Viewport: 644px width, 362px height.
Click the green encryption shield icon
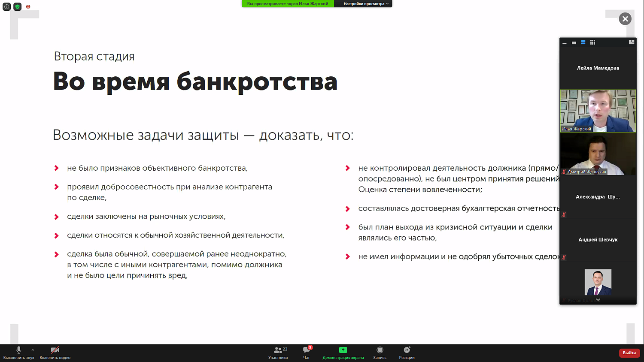pyautogui.click(x=18, y=7)
